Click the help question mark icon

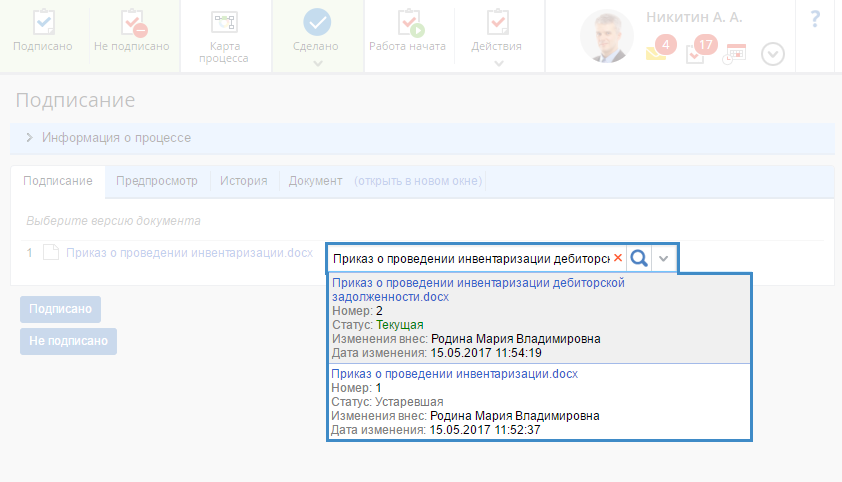pos(815,19)
